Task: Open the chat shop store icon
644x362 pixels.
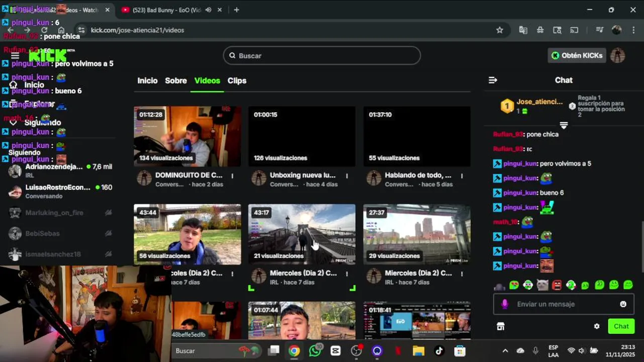Action: 500,326
